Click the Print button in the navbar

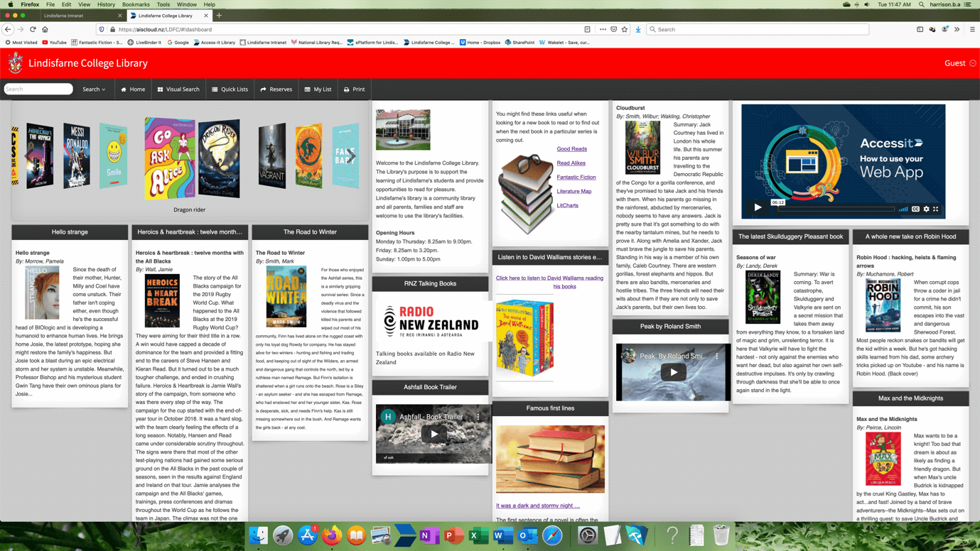(x=354, y=89)
